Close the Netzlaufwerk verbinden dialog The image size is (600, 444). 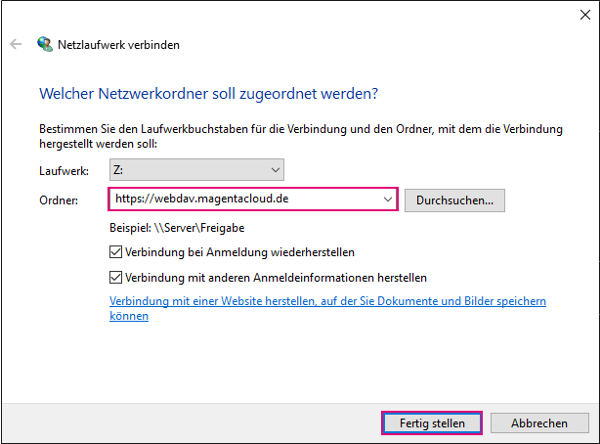tap(585, 15)
